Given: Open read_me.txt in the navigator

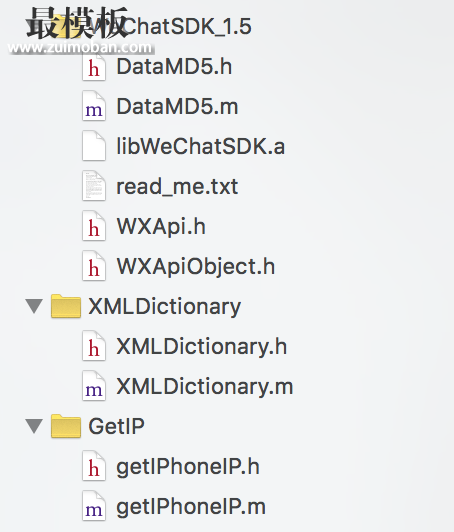Looking at the screenshot, I should pos(177,187).
